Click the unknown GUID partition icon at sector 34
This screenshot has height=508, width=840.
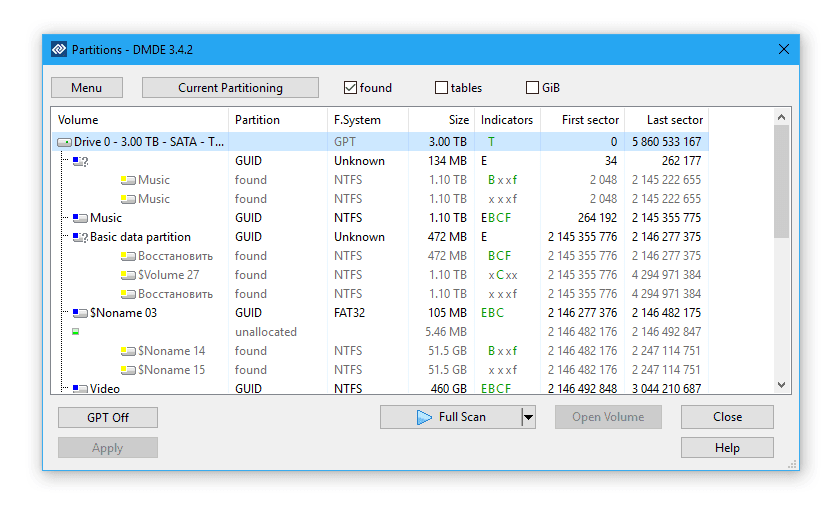pyautogui.click(x=80, y=161)
